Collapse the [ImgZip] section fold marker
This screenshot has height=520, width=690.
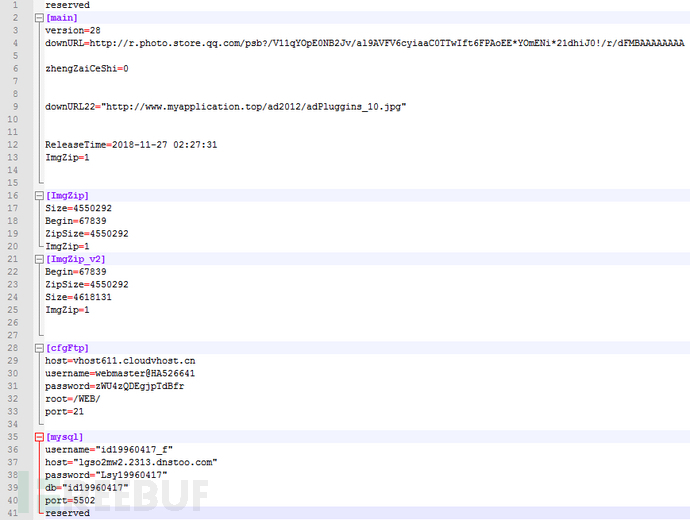point(39,195)
